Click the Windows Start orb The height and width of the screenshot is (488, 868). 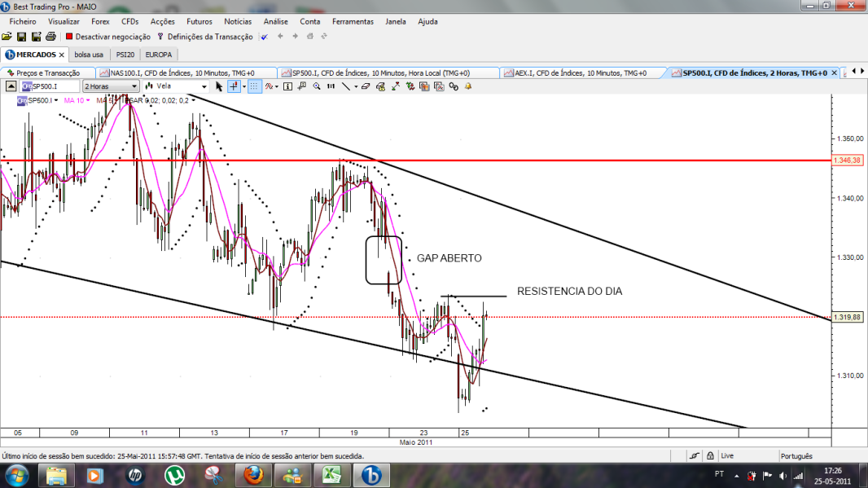(x=16, y=475)
